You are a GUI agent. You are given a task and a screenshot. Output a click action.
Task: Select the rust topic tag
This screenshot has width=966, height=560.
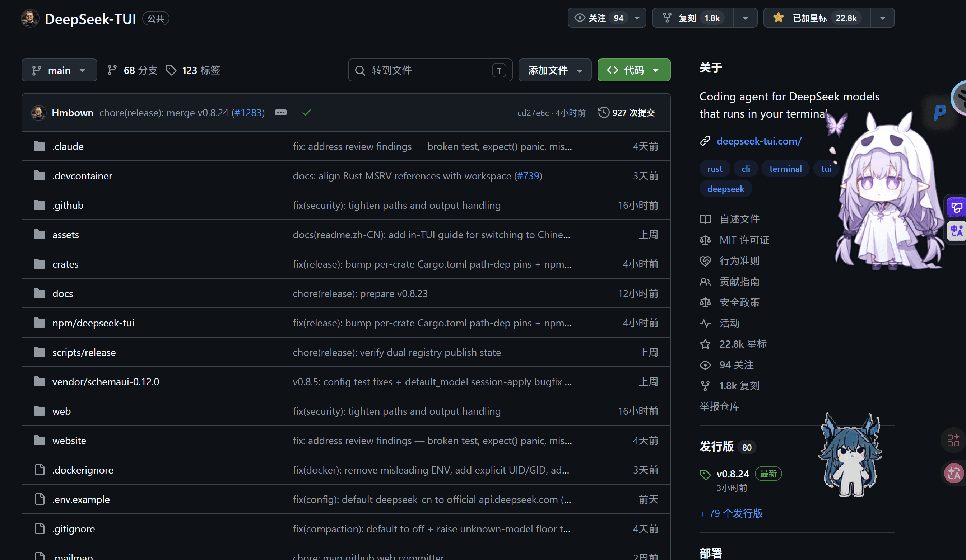point(715,169)
